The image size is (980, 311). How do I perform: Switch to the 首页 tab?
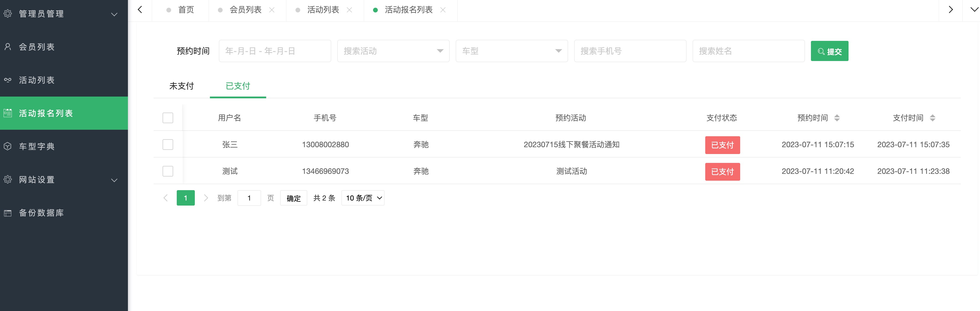180,10
